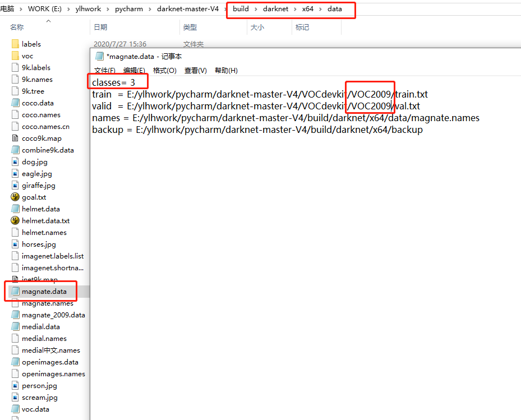The width and height of the screenshot is (521, 420).
Task: Expand the chevron next to 电脑
Action: tap(21, 9)
